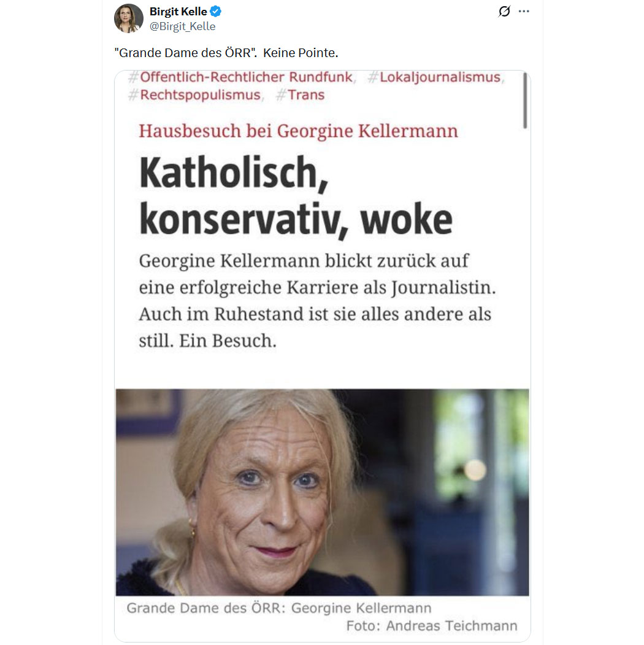
Task: Click the headline 'Katholisch, konservativ, woke'
Action: [x=296, y=196]
